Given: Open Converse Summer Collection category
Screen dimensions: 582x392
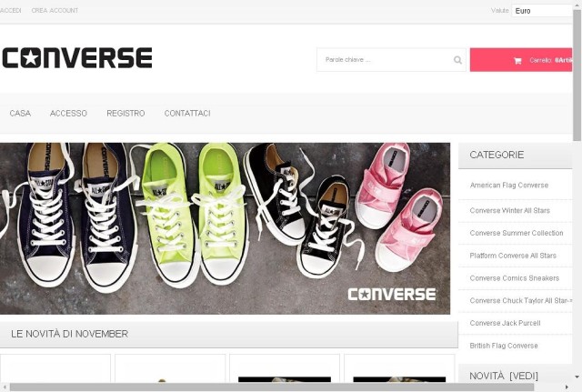Looking at the screenshot, I should [517, 233].
